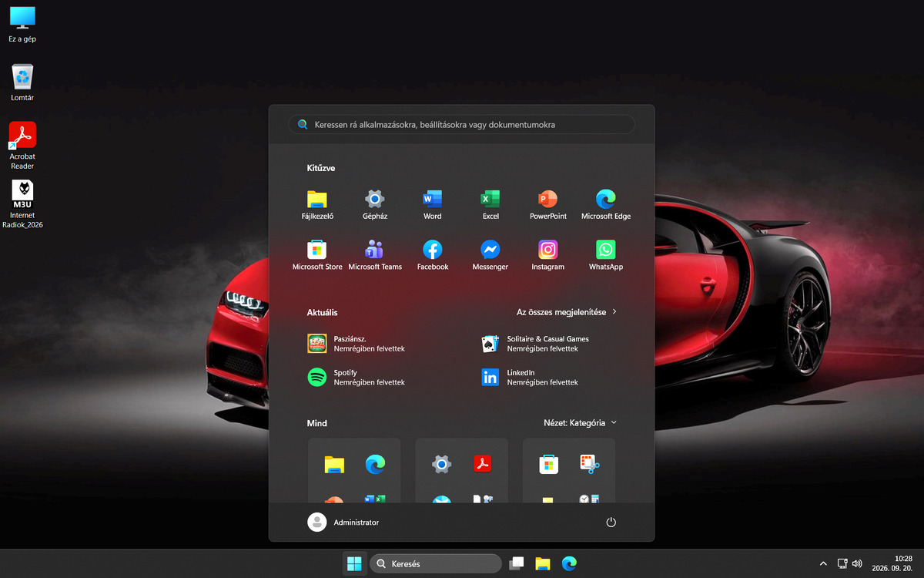Open Task View on the taskbar
The height and width of the screenshot is (578, 924).
point(517,563)
